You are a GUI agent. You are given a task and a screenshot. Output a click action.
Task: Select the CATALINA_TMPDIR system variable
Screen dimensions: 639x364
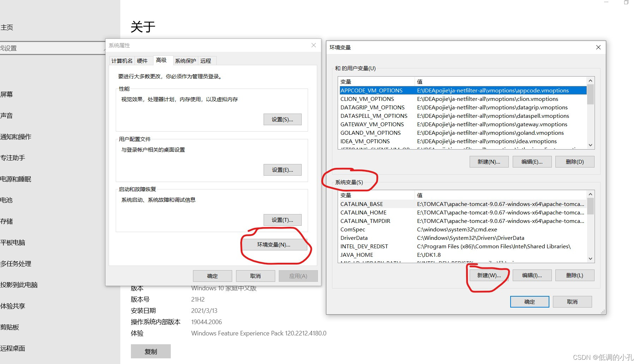[x=463, y=221]
